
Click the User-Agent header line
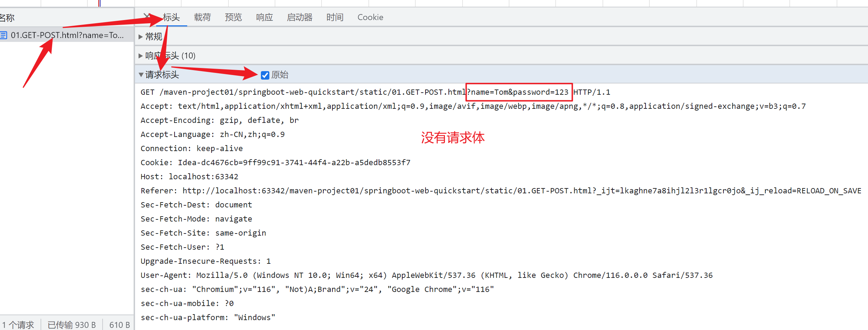click(x=427, y=275)
